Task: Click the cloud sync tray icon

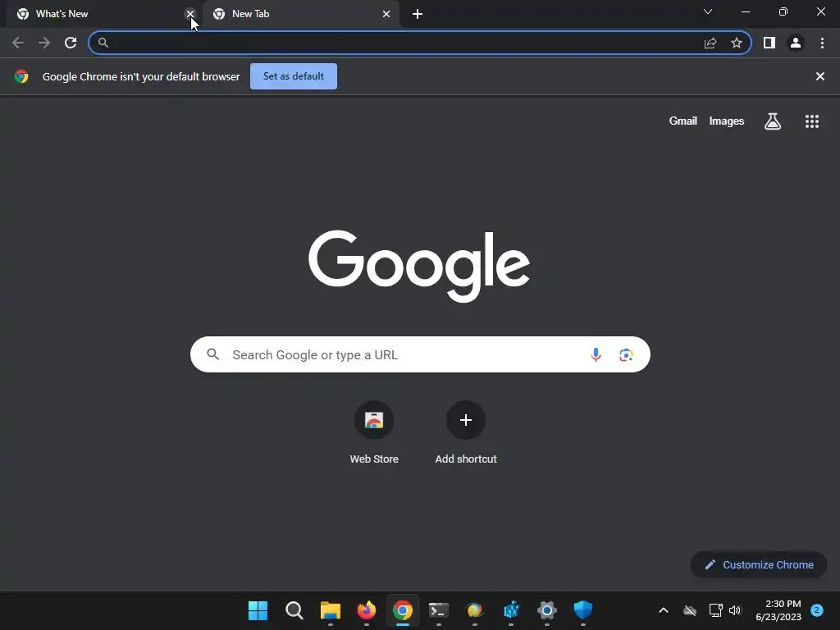Action: [x=690, y=610]
